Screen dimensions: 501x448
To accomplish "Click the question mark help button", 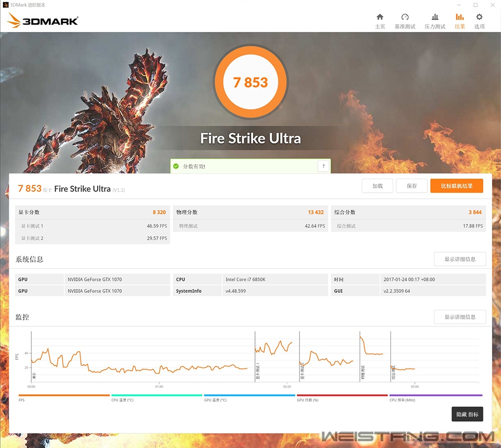I will pyautogui.click(x=323, y=166).
